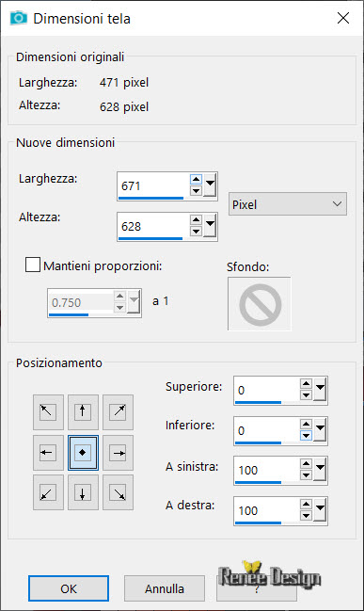Open the Sfondo background color swatch
The height and width of the screenshot is (611, 364).
[x=260, y=304]
